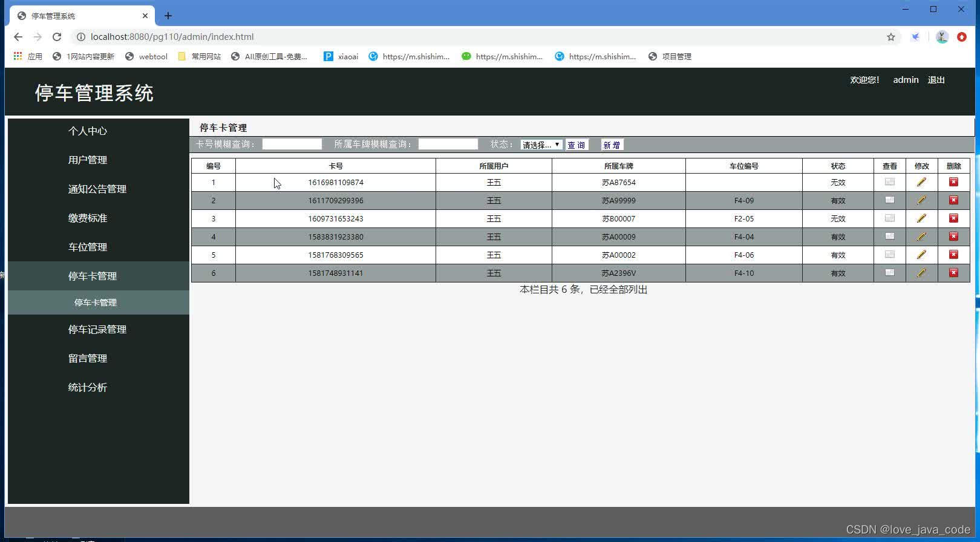
Task: Open xiaoai bookmark
Action: point(341,56)
